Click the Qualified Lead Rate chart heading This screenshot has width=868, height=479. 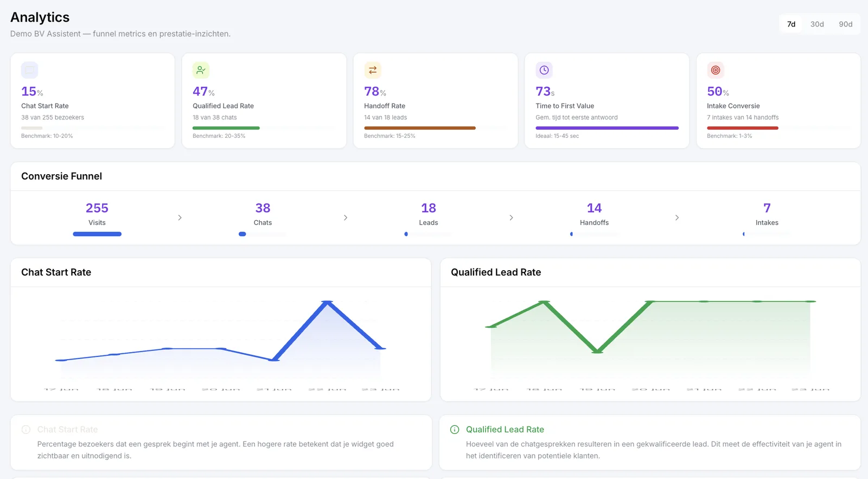coord(496,272)
